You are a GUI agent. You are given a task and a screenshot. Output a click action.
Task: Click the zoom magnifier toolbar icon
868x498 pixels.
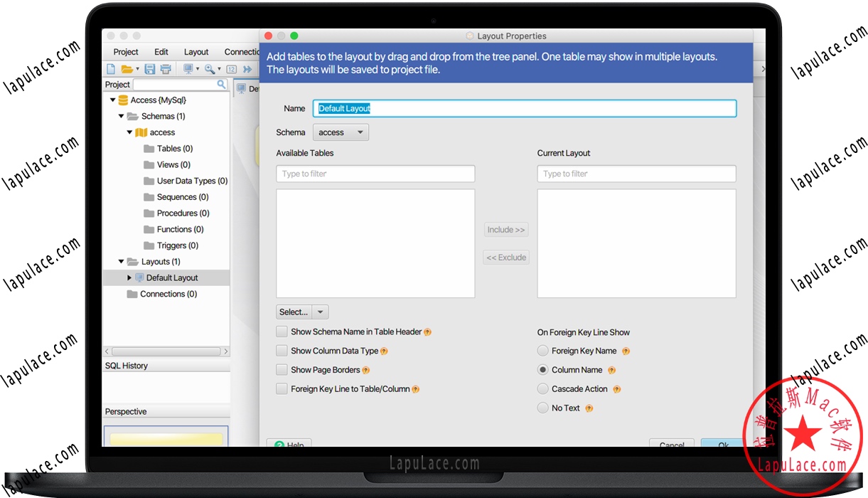[210, 69]
